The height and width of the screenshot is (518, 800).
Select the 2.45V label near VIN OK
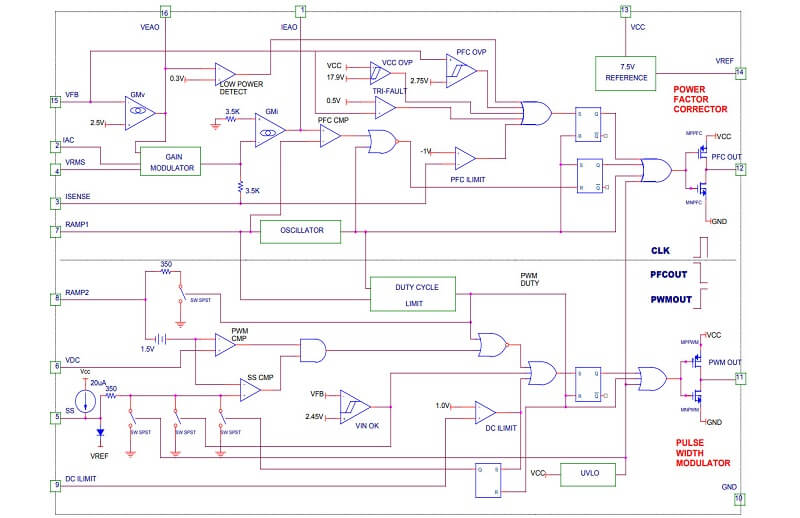click(314, 416)
